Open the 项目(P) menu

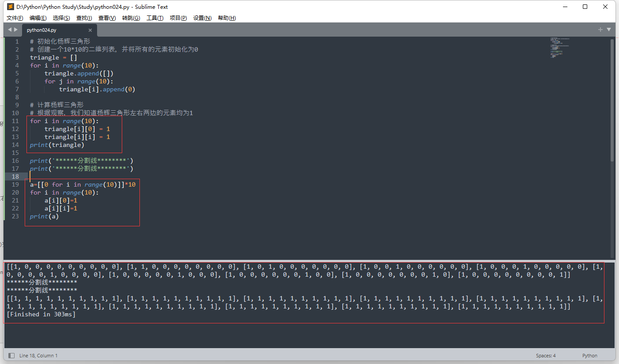[x=178, y=18]
